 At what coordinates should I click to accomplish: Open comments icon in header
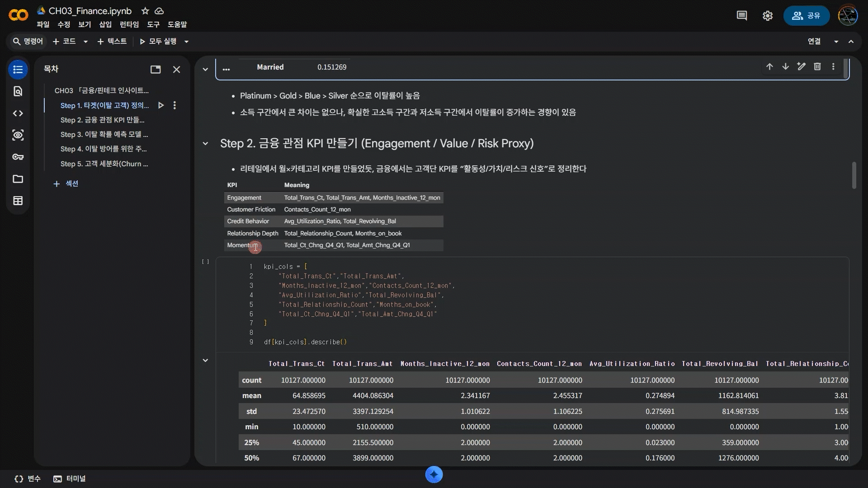[x=741, y=16]
